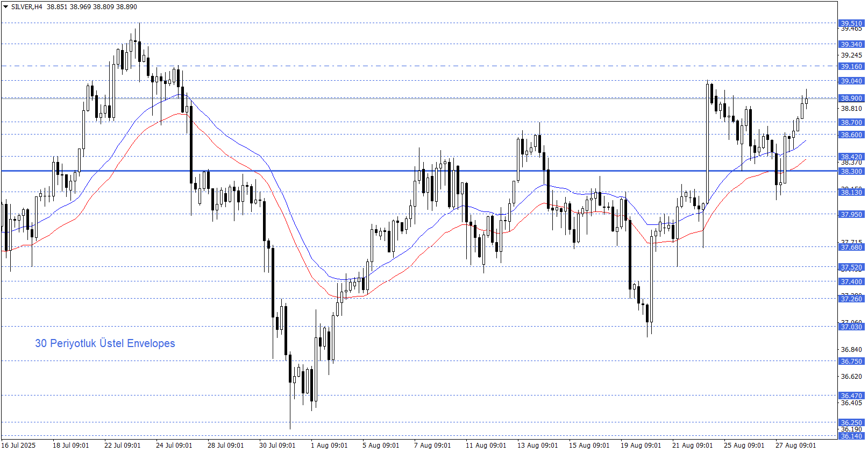Viewport: 868px width, 452px height.
Task: Click the '21 Aug 09:01' time label
Action: coord(693,446)
